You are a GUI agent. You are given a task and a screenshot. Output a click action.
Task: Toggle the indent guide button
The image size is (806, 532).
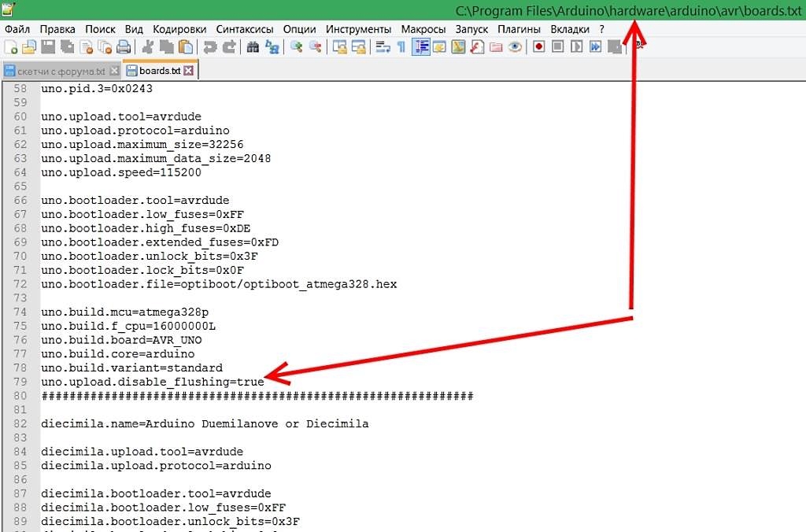[421, 47]
